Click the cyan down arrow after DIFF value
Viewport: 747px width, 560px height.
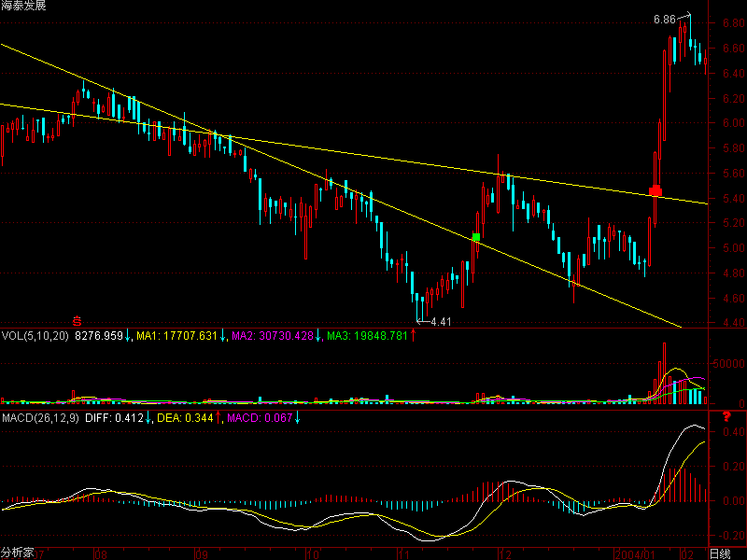click(149, 419)
